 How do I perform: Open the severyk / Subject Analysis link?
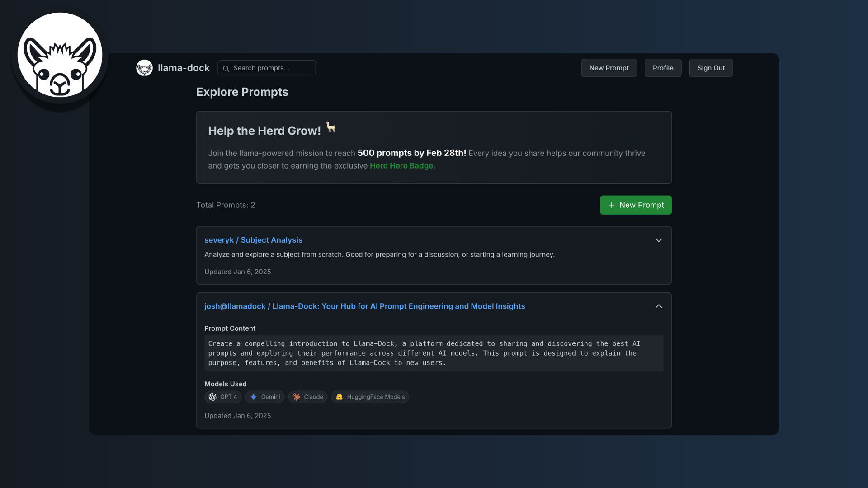[253, 240]
